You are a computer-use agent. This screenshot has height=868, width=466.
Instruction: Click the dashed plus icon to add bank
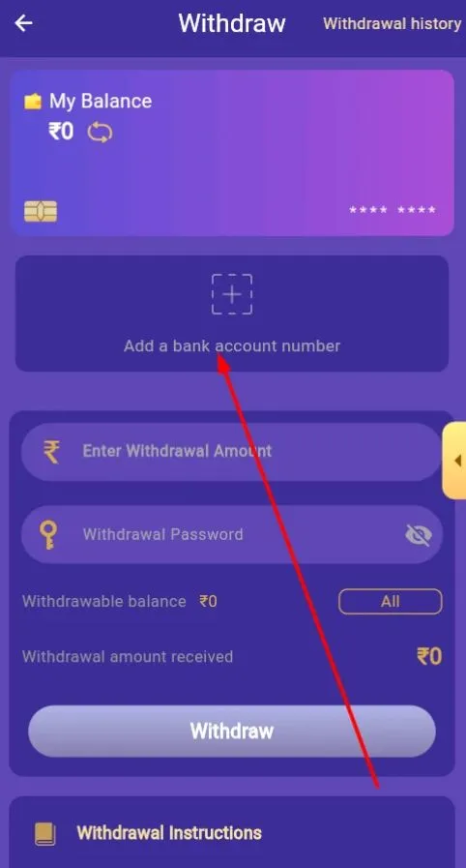point(232,294)
